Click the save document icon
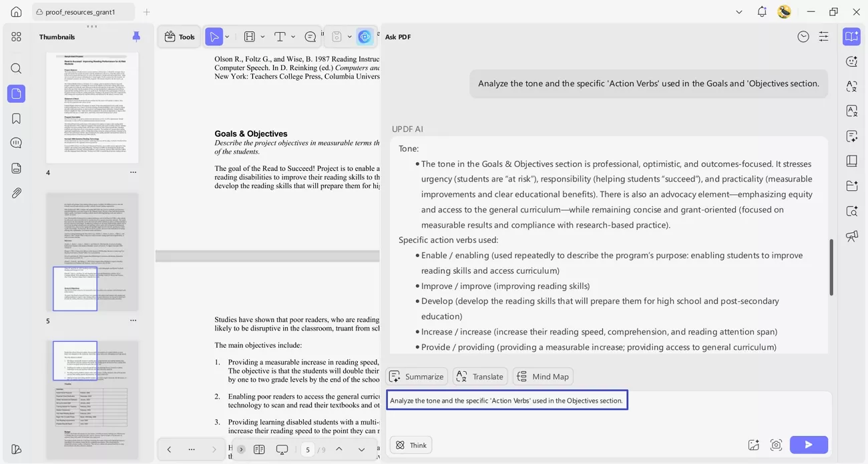Image resolution: width=868 pixels, height=464 pixels. coord(337,37)
